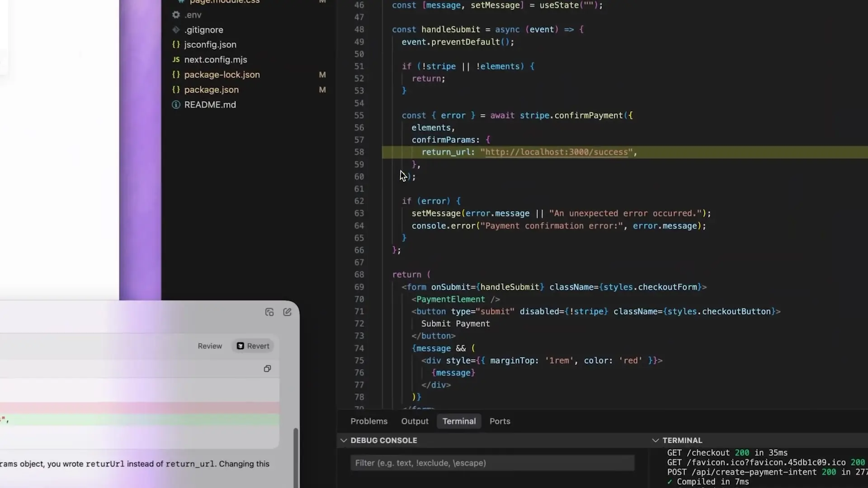Click the git icon beside .gitignore
The height and width of the screenshot is (488, 868).
pos(176,30)
